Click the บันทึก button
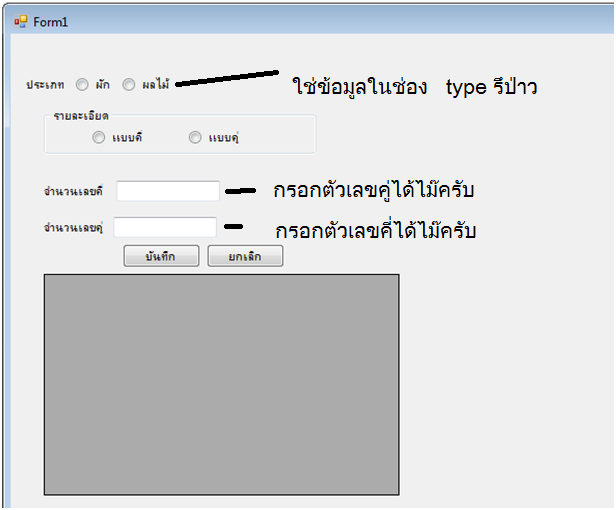 coord(161,256)
